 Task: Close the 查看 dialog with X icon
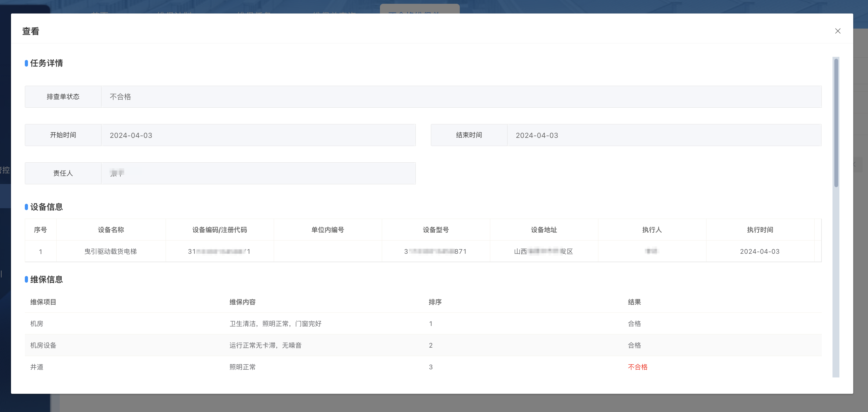[838, 31]
